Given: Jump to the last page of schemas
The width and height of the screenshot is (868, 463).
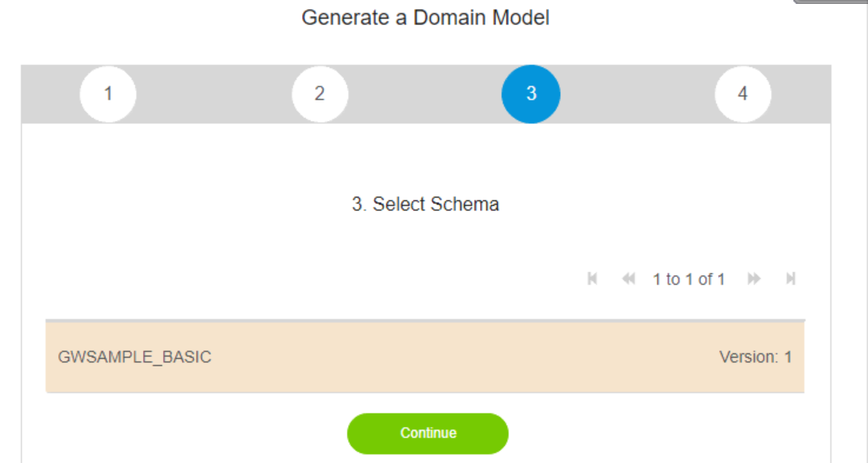Looking at the screenshot, I should 791,279.
